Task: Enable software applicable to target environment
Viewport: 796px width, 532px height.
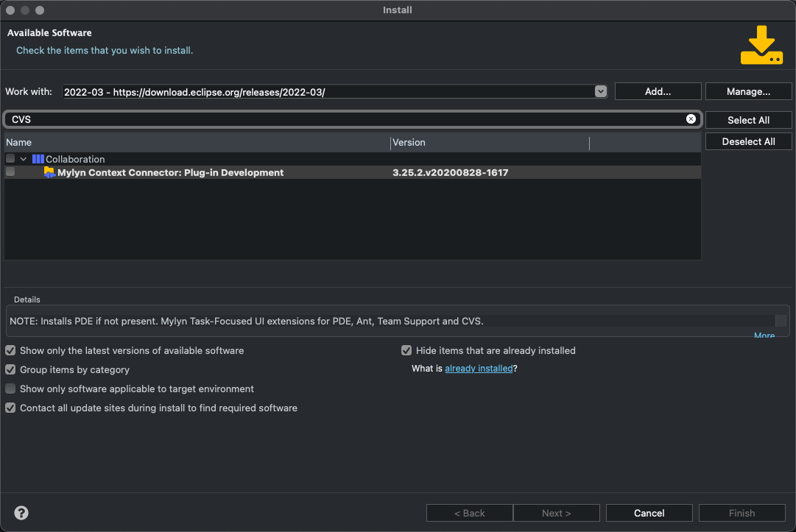Action: tap(10, 389)
